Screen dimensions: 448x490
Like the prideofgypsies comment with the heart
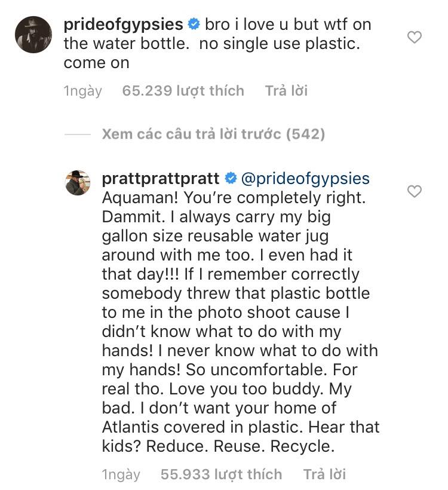point(414,38)
